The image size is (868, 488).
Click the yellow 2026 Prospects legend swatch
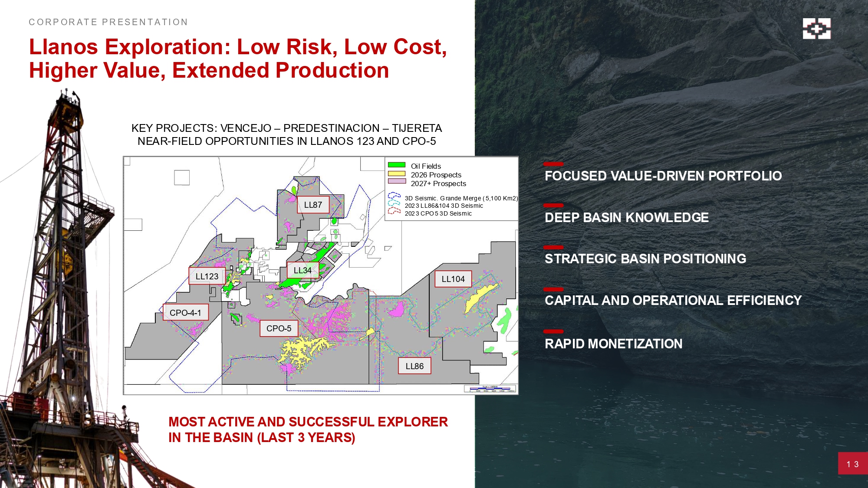point(396,174)
